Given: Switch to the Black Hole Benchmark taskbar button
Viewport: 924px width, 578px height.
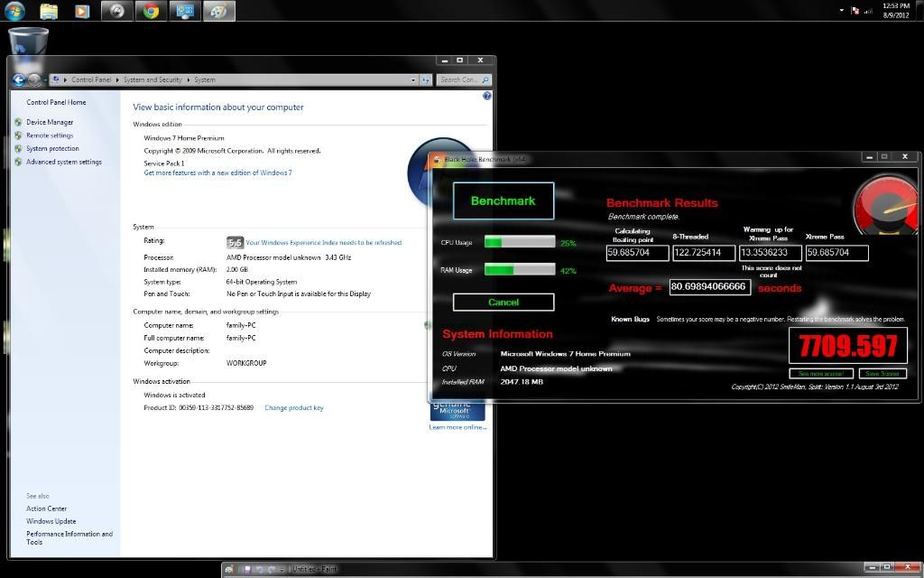Looking at the screenshot, I should point(116,11).
